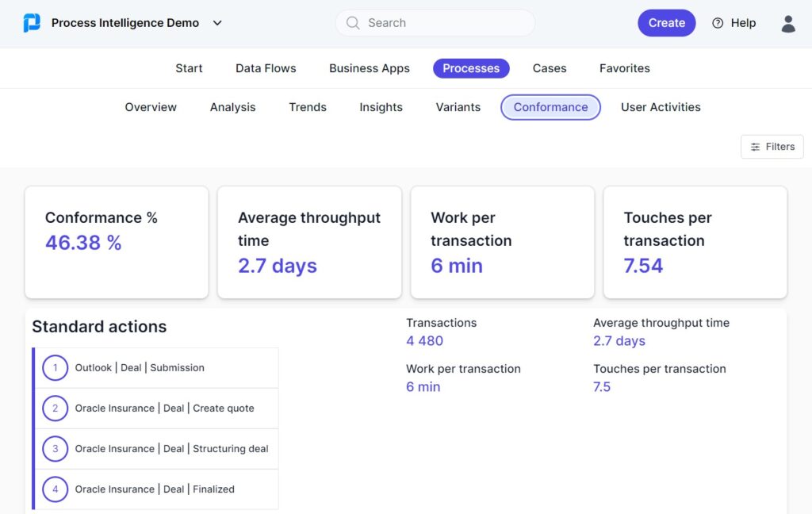Click the Help question mark icon
Screen dimensions: 812x514
point(717,23)
